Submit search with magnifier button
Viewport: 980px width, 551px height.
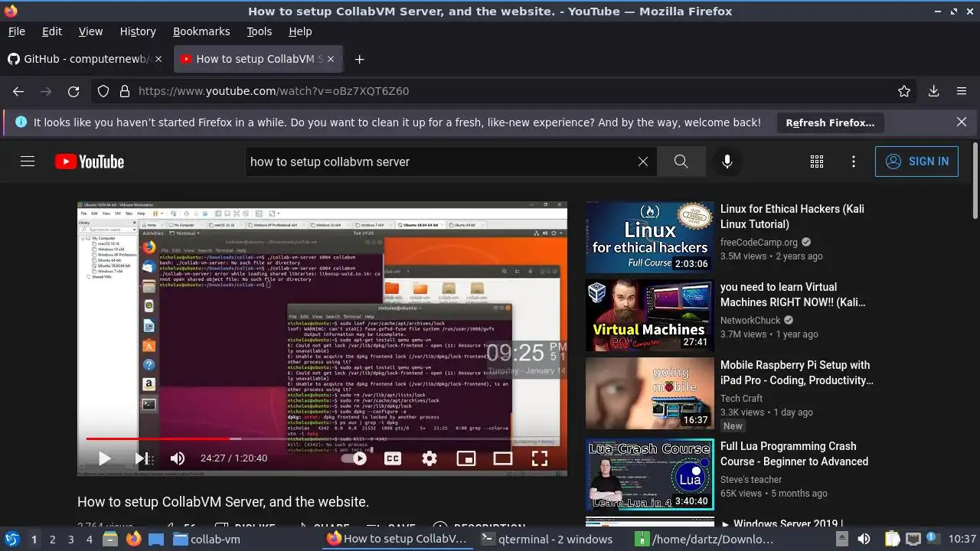(x=681, y=161)
